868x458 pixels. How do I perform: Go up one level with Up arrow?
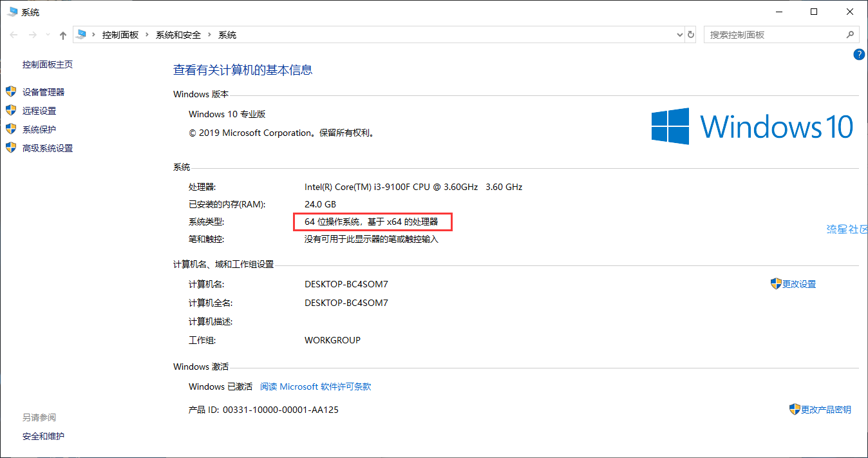[x=62, y=35]
